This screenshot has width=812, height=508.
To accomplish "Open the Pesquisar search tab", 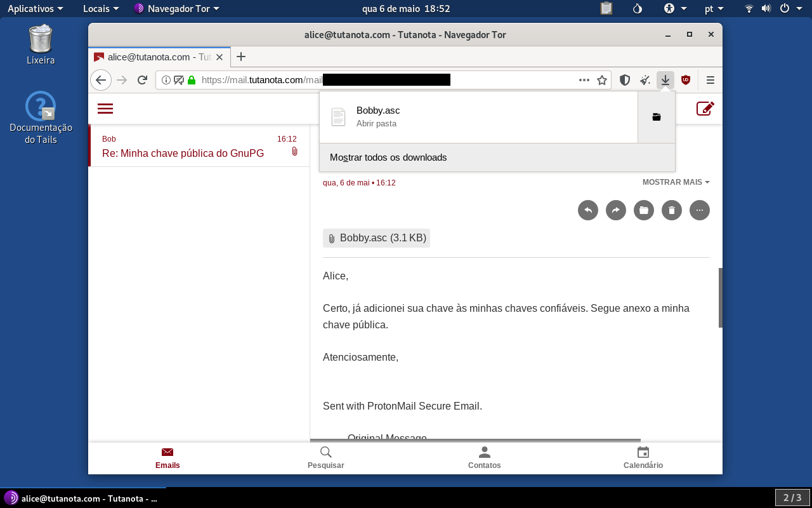I will click(326, 458).
